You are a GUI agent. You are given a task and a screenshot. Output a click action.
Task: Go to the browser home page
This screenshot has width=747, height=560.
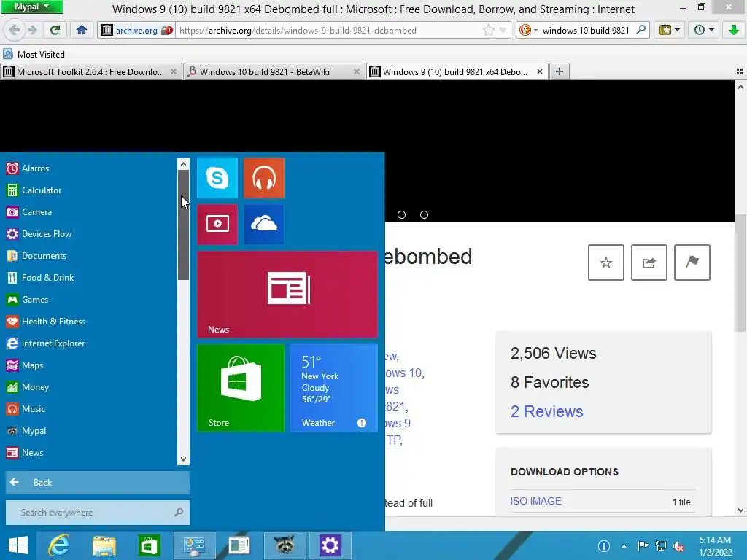82,31
